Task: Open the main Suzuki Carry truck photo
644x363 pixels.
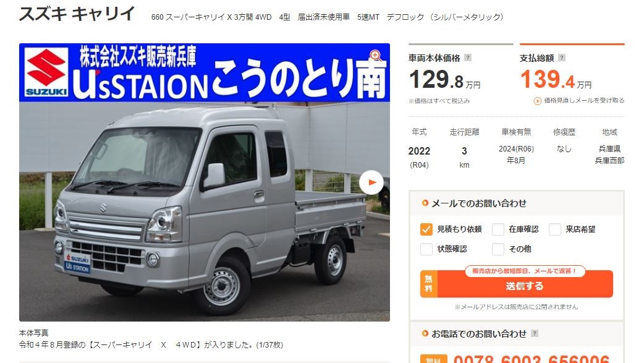Action: pos(204,211)
